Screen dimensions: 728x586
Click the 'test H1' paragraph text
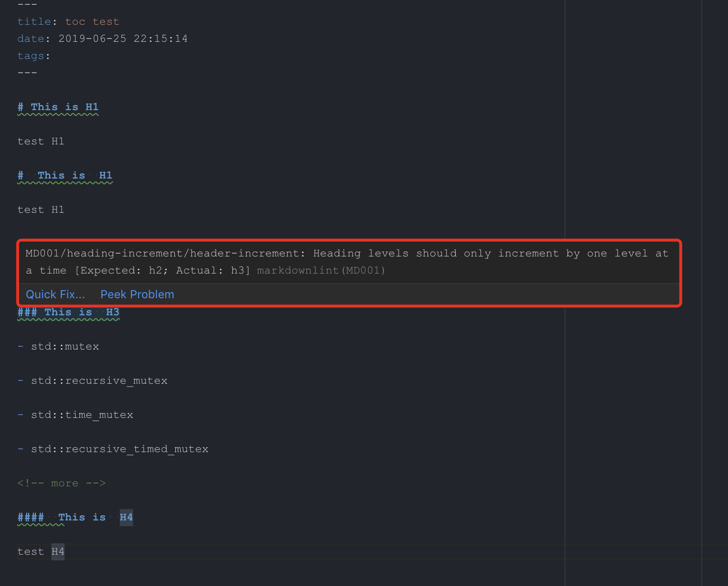40,141
